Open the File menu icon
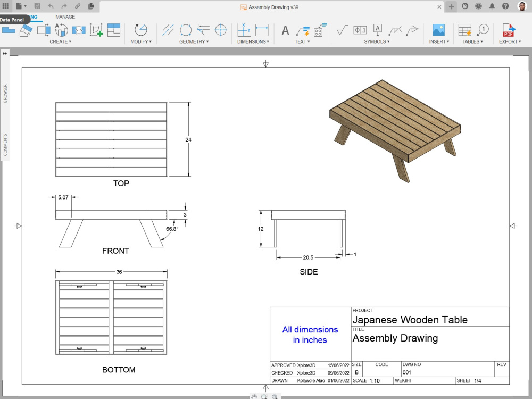 point(21,6)
